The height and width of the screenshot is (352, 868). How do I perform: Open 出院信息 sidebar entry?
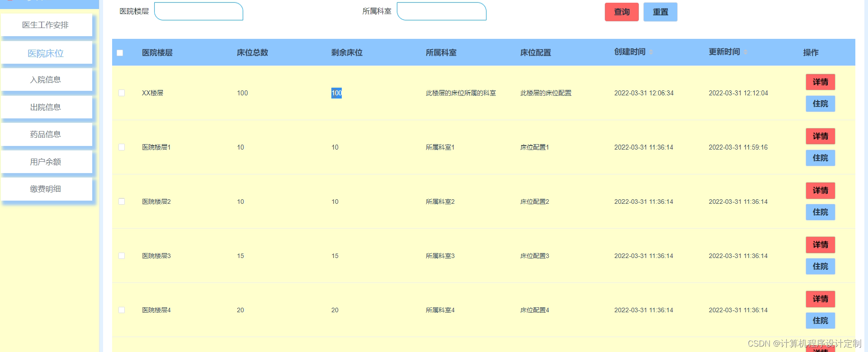[46, 108]
